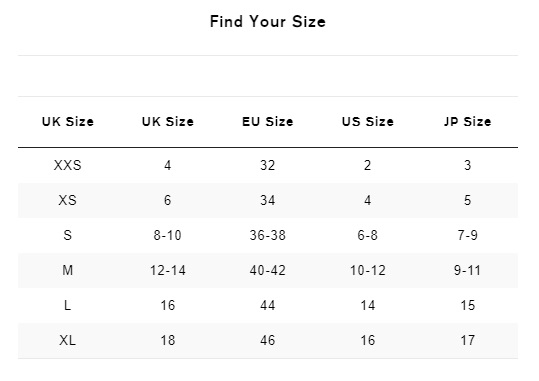Select the EU size 46 cell
The width and height of the screenshot is (539, 381).
(268, 340)
